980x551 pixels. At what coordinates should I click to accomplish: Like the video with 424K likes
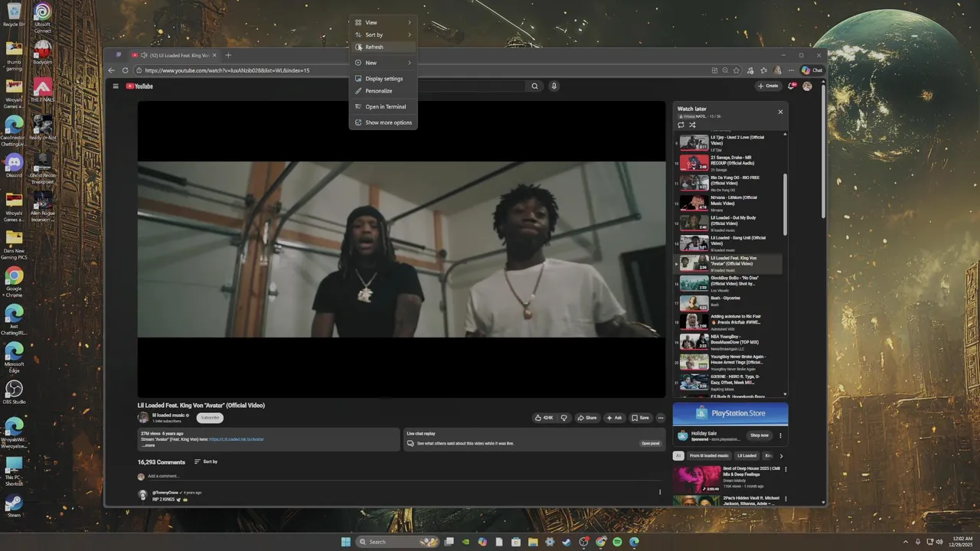[x=544, y=418]
